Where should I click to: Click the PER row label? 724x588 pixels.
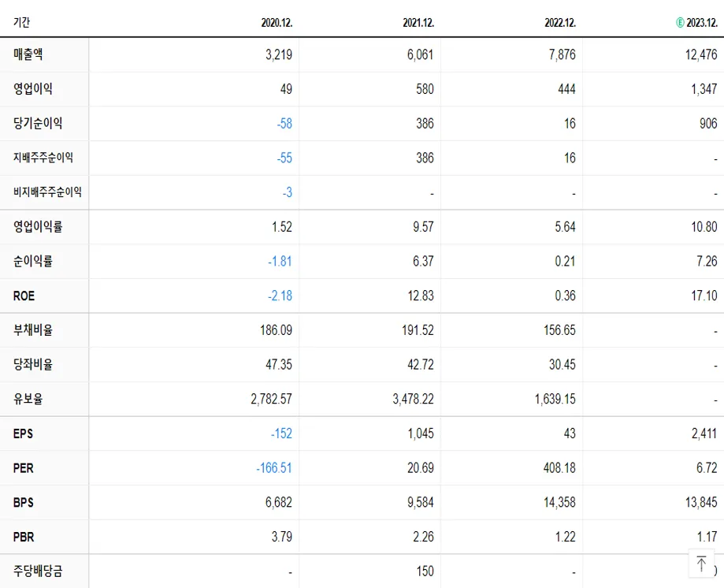24,468
